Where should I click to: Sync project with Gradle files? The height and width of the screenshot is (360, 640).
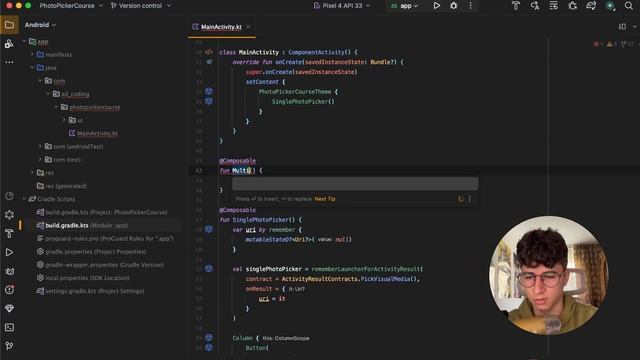(591, 6)
